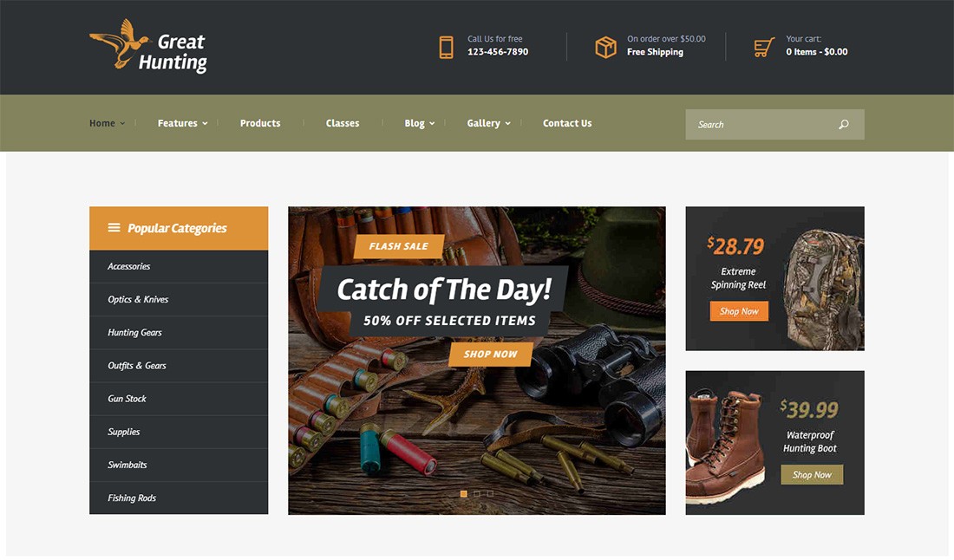Click the camo backpack product image
Image resolution: width=954 pixels, height=560 pixels.
[822, 290]
